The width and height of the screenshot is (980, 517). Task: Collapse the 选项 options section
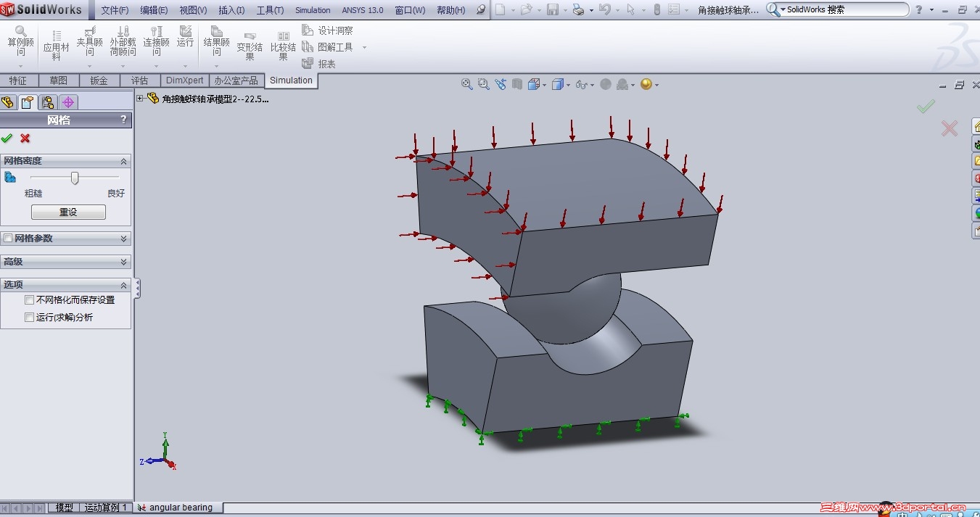pyautogui.click(x=123, y=285)
